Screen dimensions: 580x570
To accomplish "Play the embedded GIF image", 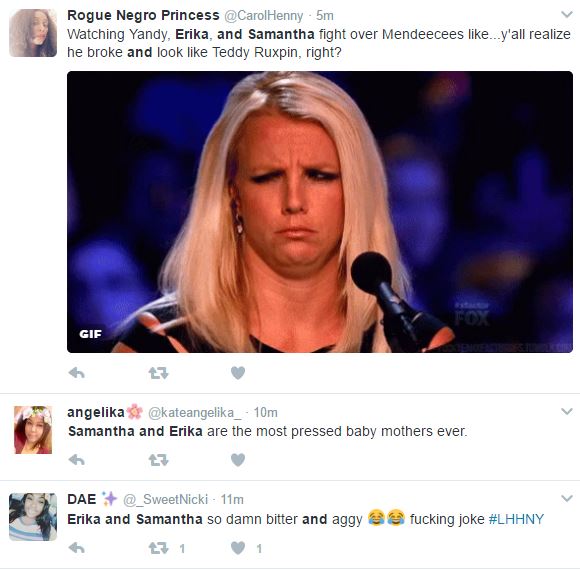I will coord(320,212).
